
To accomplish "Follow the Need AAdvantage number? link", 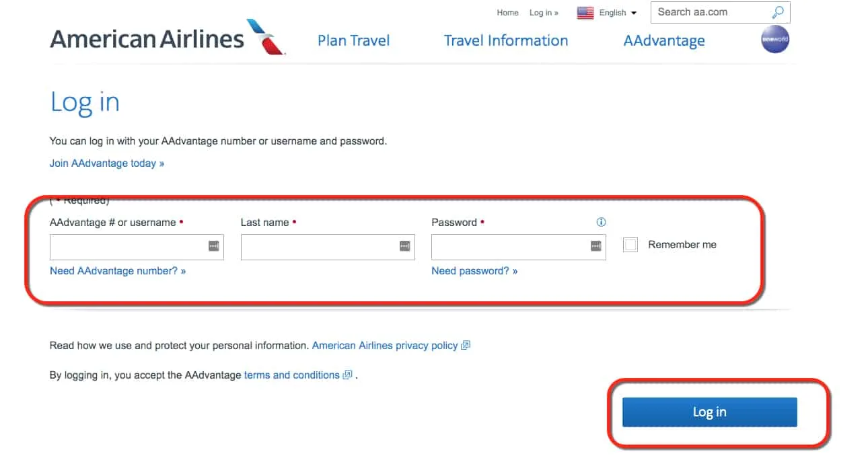I will [x=118, y=271].
